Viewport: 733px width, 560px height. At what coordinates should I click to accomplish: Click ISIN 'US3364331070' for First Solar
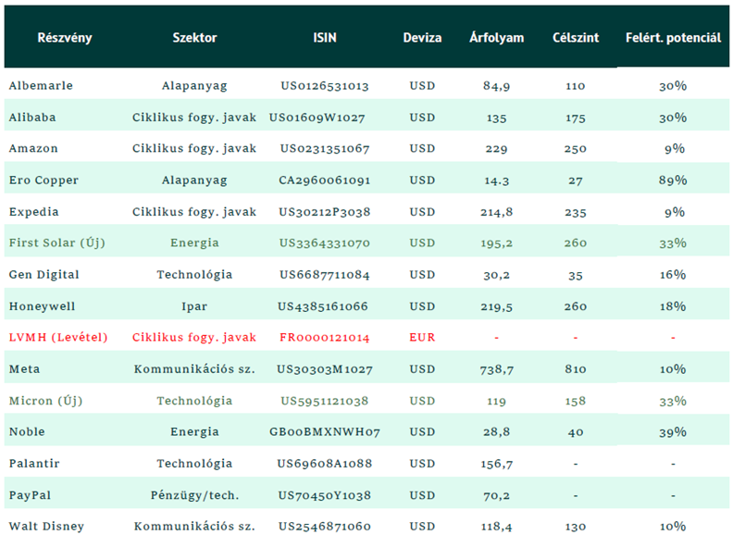[325, 243]
